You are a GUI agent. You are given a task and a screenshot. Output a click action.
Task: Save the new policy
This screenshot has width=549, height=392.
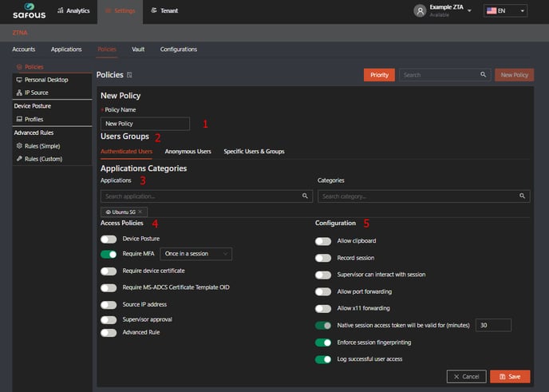510,377
